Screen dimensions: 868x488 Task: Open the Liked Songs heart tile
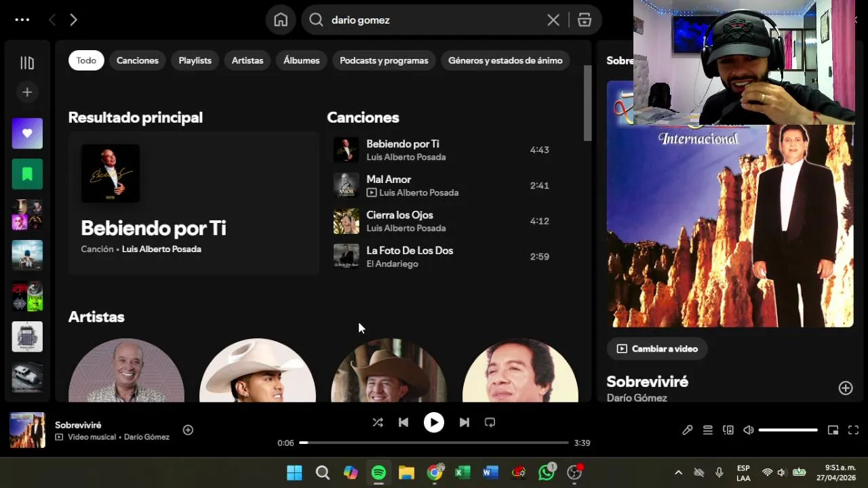(x=27, y=134)
